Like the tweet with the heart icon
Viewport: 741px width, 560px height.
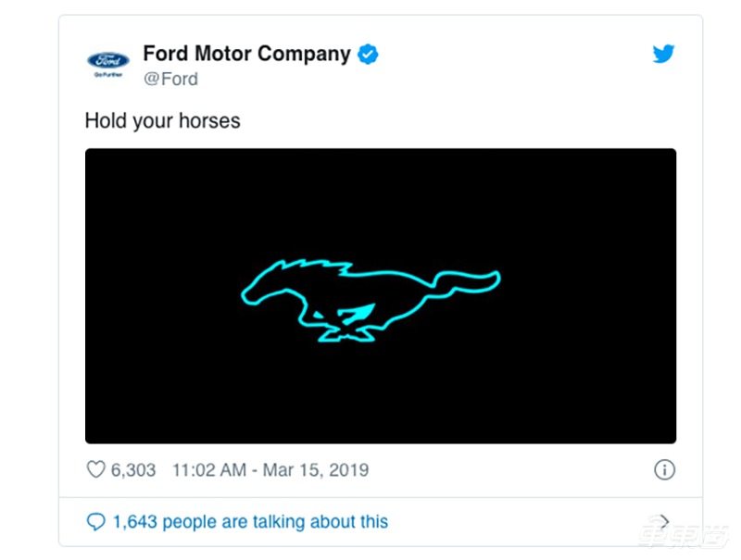[x=95, y=470]
